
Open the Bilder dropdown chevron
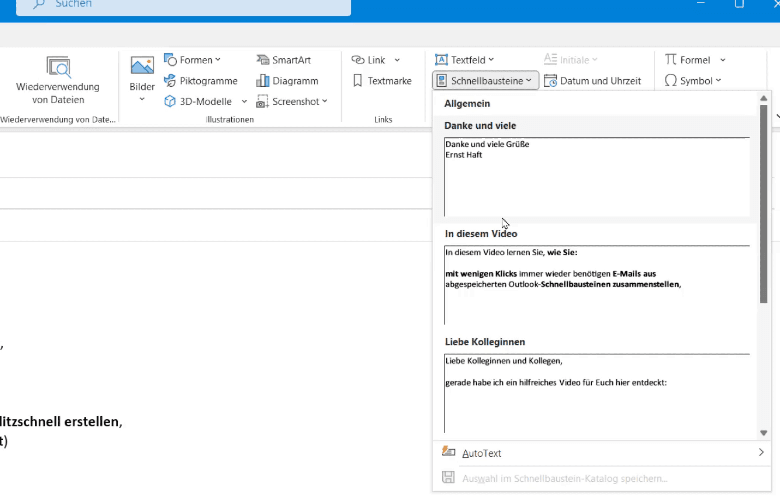142,99
